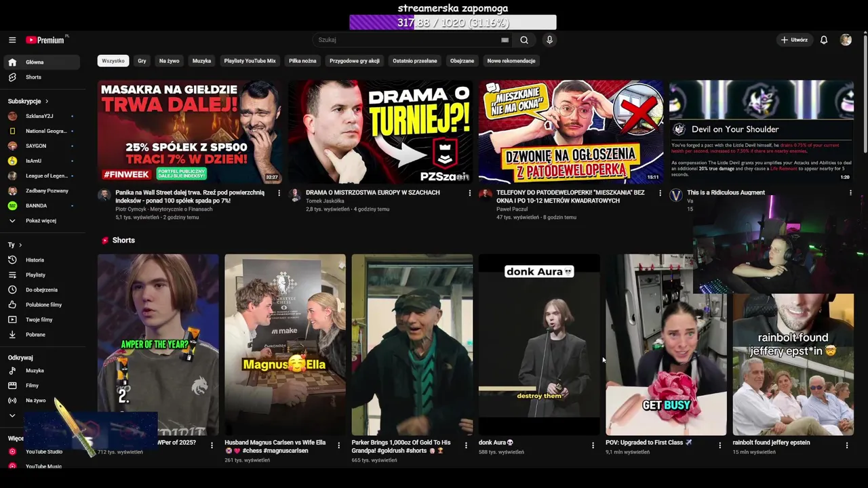Open Twoje filmy in sidebar
The width and height of the screenshot is (868, 488).
[x=42, y=320]
